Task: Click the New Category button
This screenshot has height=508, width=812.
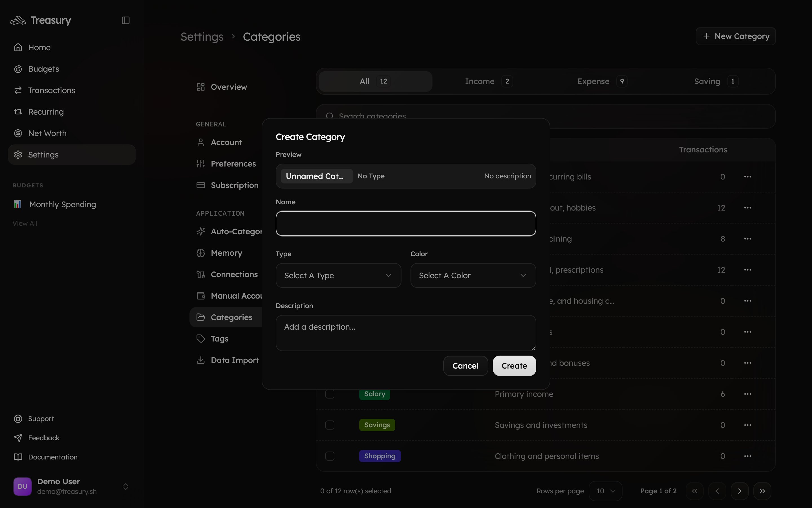Action: pyautogui.click(x=736, y=36)
